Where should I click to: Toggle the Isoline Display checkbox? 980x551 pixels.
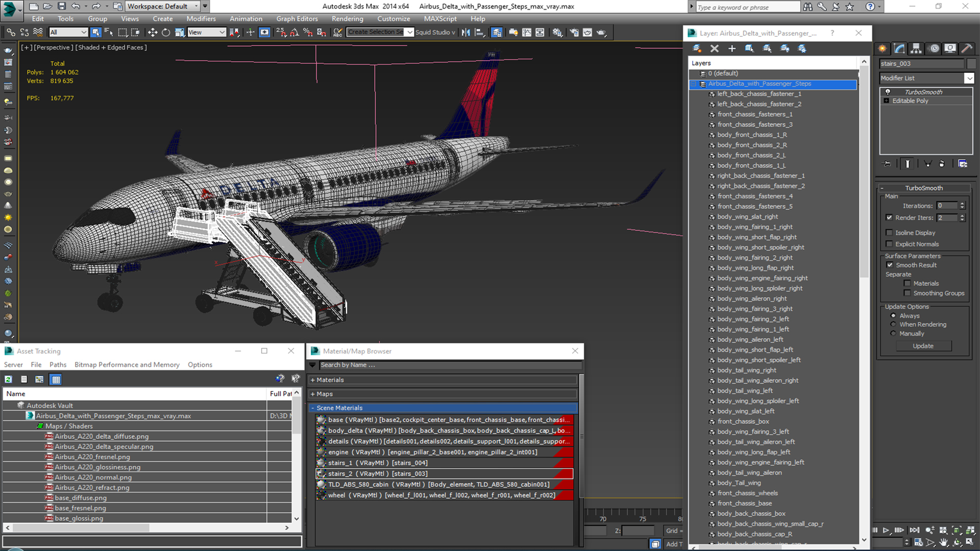coord(889,233)
